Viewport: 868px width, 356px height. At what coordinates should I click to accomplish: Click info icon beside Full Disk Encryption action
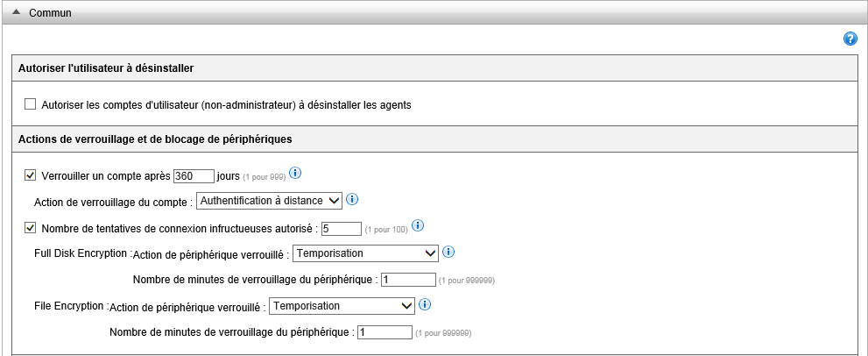[x=448, y=252]
